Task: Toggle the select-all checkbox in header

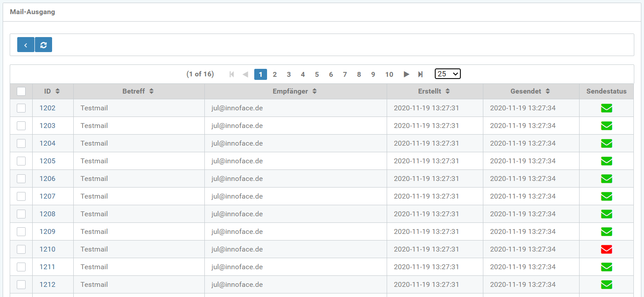Action: [21, 91]
